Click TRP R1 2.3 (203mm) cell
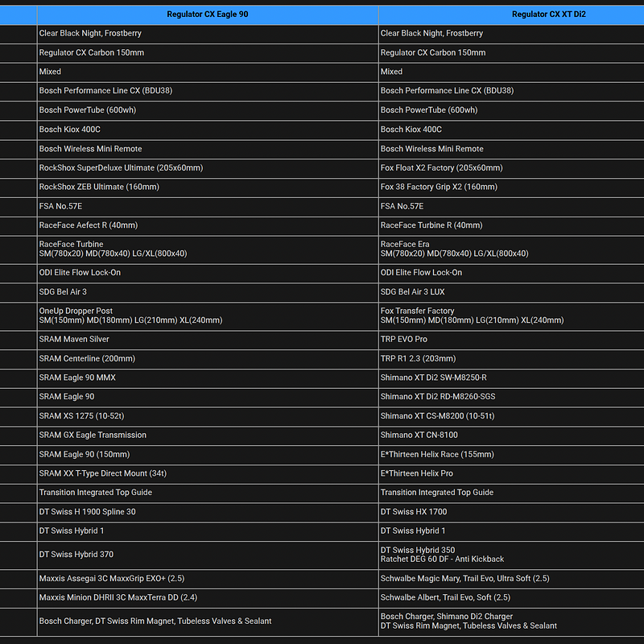Image resolution: width=644 pixels, height=644 pixels. (x=511, y=359)
